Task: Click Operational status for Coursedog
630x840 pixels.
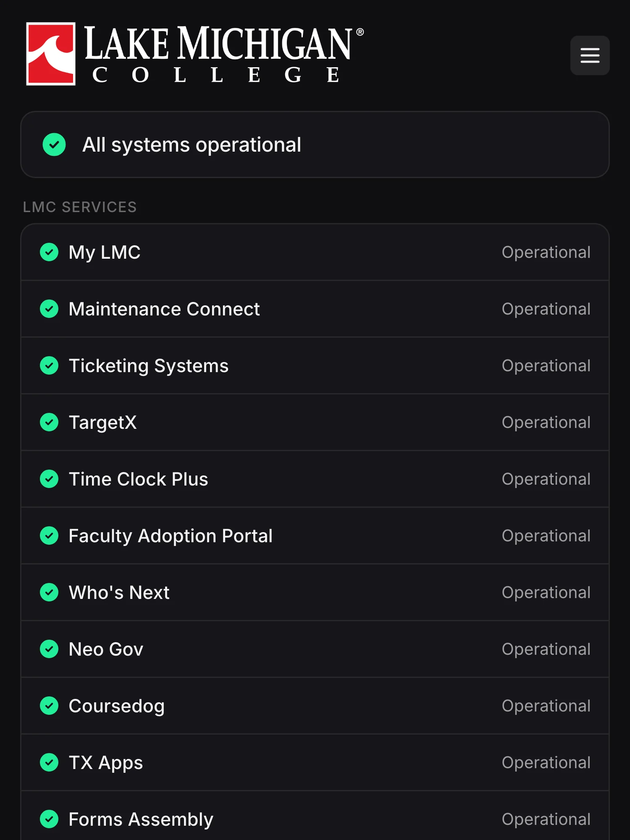Action: 546,706
